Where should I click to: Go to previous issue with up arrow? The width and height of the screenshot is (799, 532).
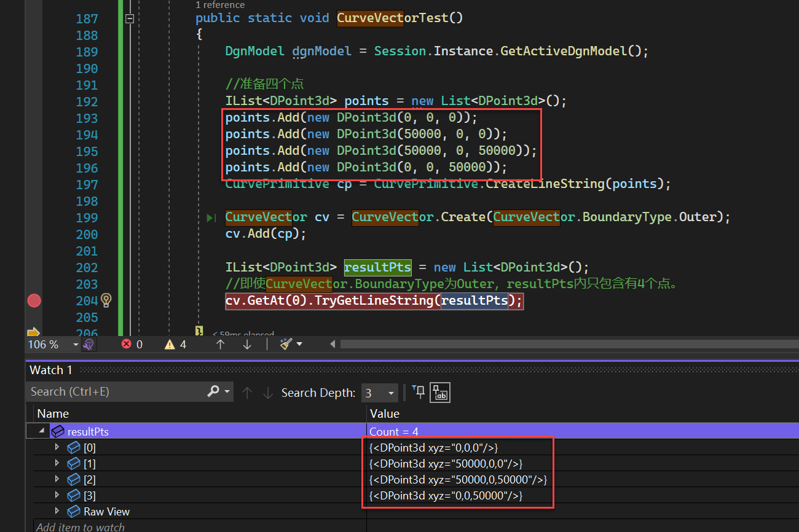(x=221, y=344)
